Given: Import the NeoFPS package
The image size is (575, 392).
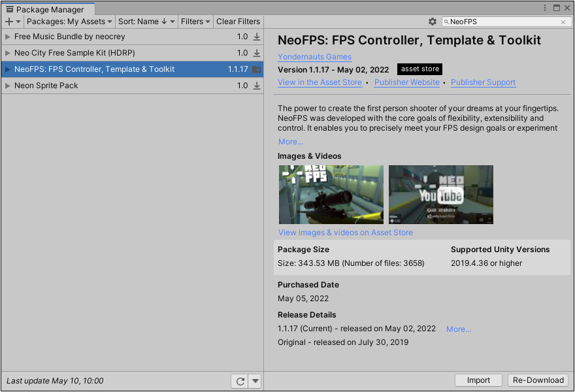Looking at the screenshot, I should click(478, 380).
